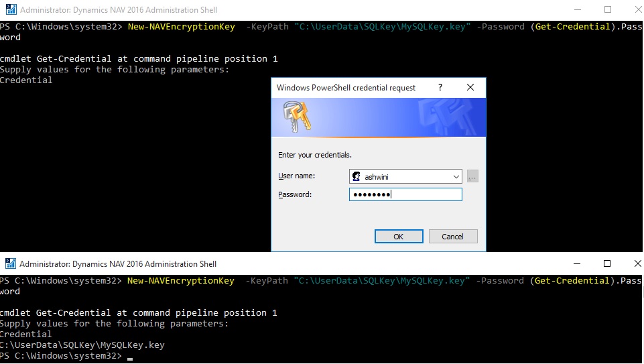
Task: Click the KeyPath string in bottom shell command
Action: point(381,281)
